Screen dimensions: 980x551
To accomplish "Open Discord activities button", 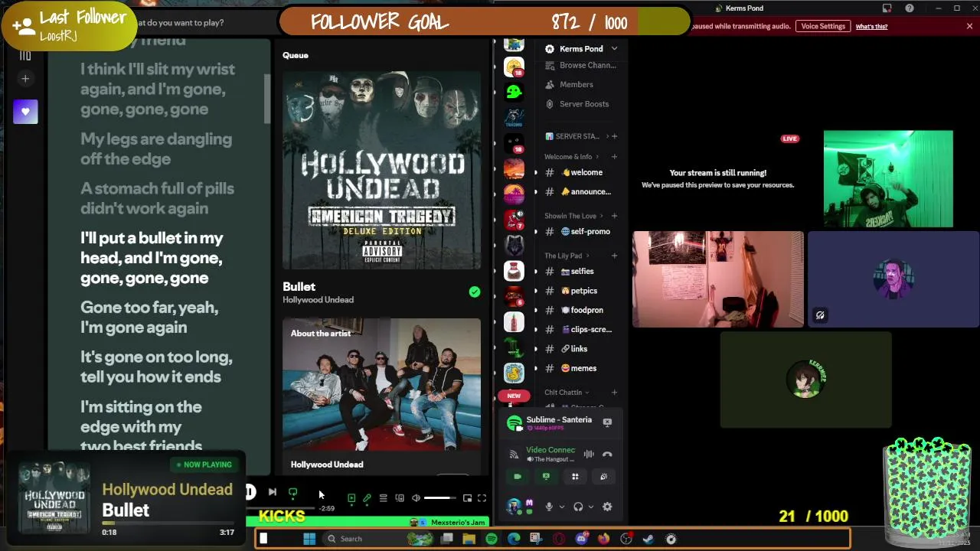I will pos(575,477).
